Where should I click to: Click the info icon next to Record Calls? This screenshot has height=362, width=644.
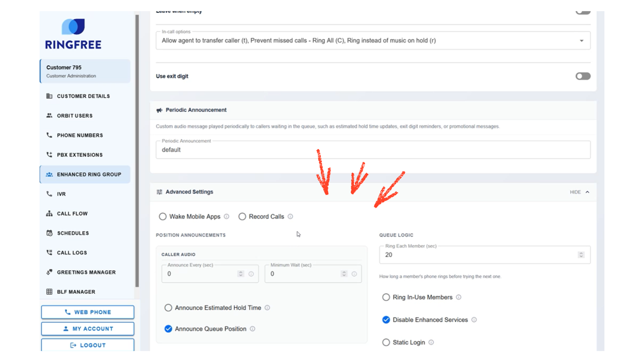pos(290,217)
